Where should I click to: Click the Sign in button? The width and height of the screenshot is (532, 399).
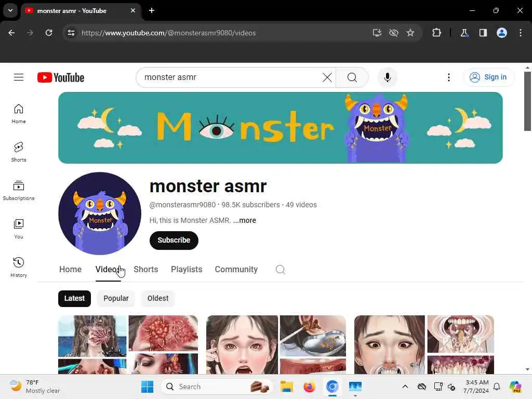pyautogui.click(x=488, y=77)
